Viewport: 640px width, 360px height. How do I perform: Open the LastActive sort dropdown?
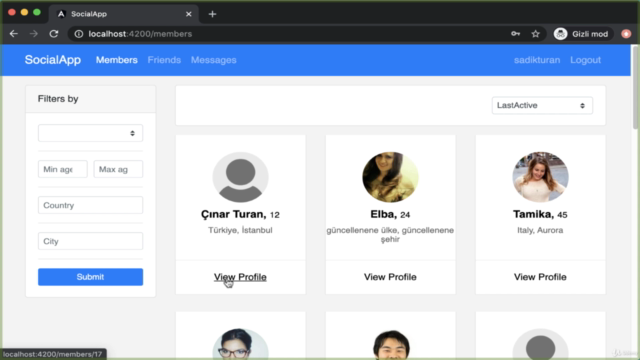(x=542, y=105)
